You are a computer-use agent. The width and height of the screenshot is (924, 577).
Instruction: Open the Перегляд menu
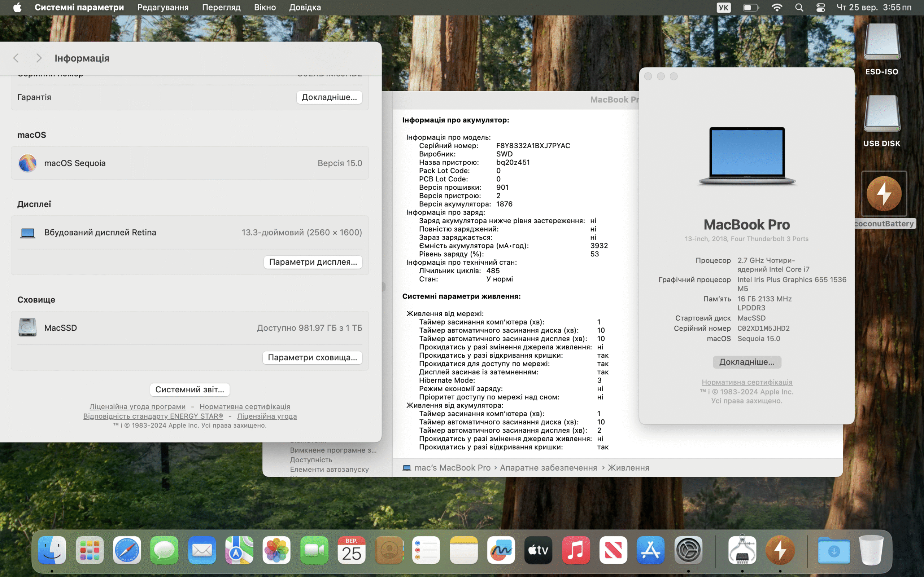[x=221, y=8]
